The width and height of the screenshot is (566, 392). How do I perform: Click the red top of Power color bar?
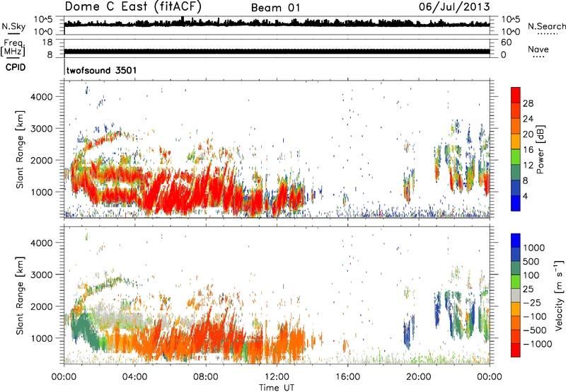pyautogui.click(x=516, y=95)
